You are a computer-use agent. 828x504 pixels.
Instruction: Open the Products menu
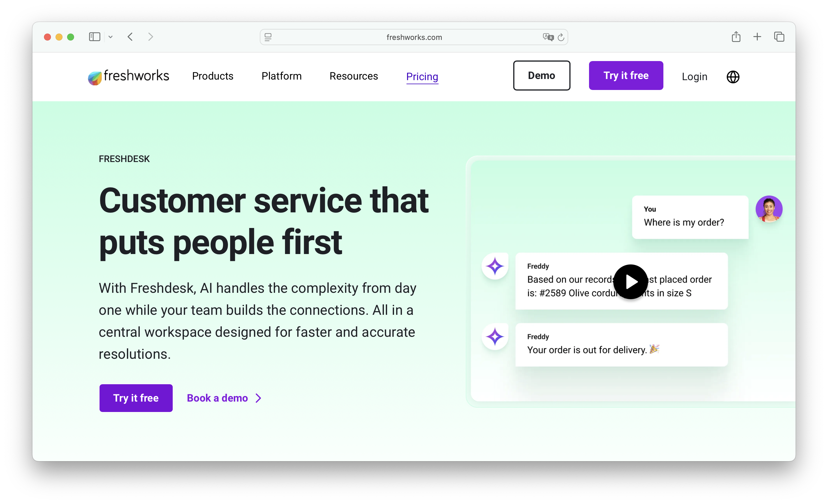[x=213, y=76]
